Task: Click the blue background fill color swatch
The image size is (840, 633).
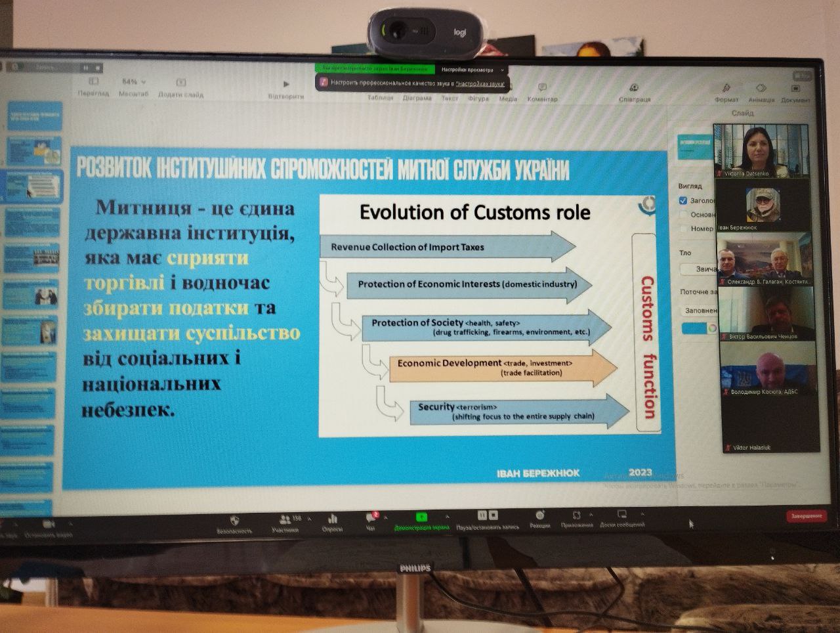Action: point(693,328)
